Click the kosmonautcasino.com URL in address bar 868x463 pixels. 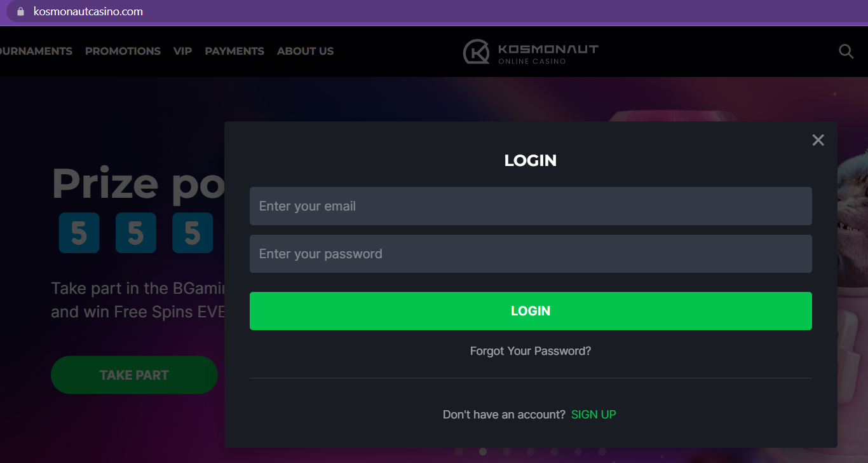pos(88,11)
